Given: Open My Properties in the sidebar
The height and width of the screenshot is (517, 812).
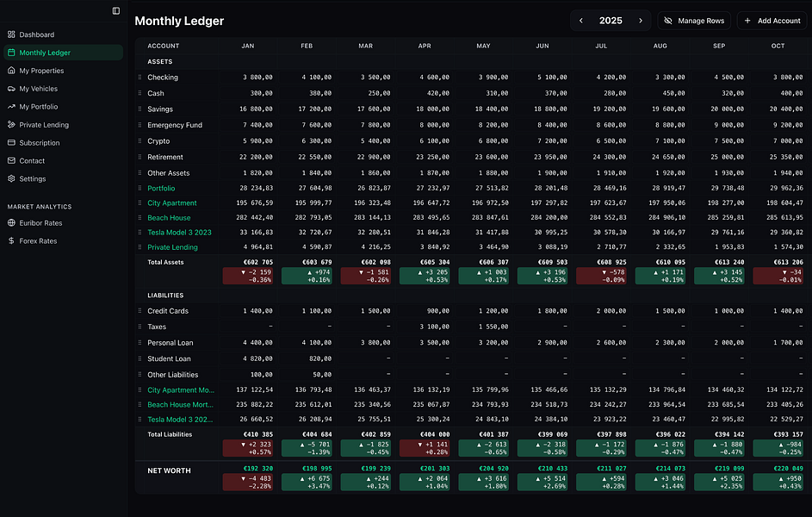Looking at the screenshot, I should pyautogui.click(x=63, y=71).
